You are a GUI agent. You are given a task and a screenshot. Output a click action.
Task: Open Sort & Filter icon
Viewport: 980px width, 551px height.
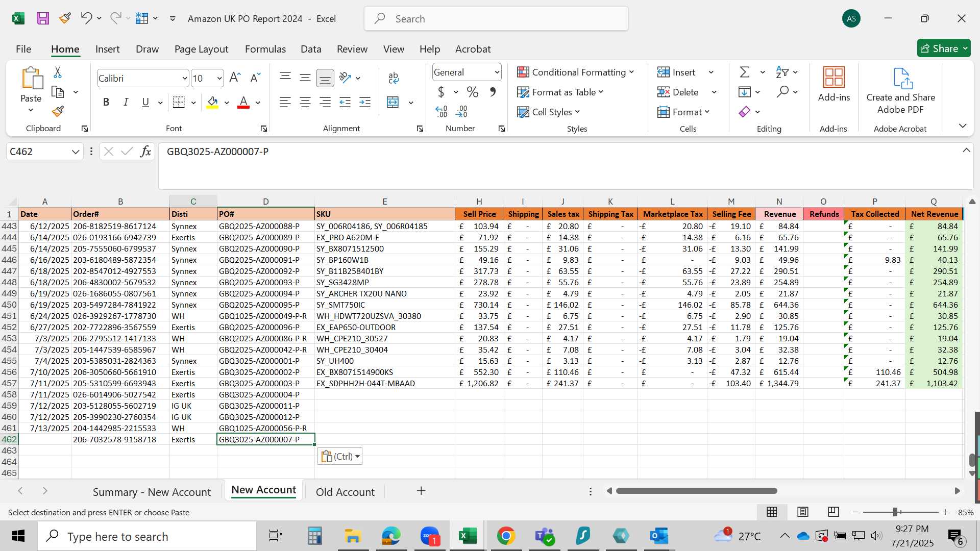(x=782, y=72)
